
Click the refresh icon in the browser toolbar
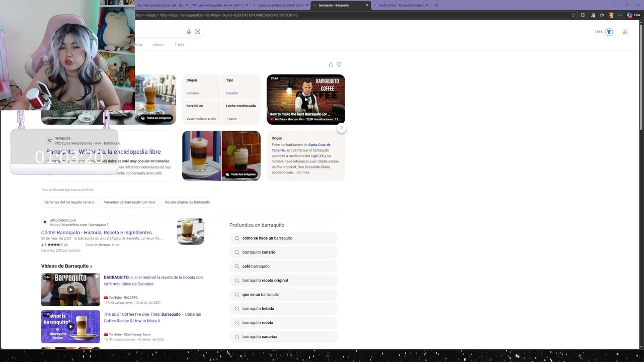point(583,15)
